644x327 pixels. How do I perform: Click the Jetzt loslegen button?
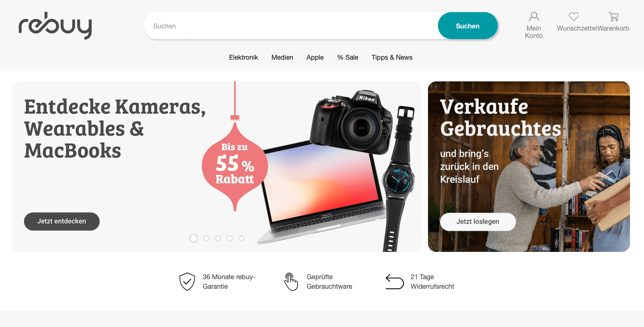click(x=478, y=222)
